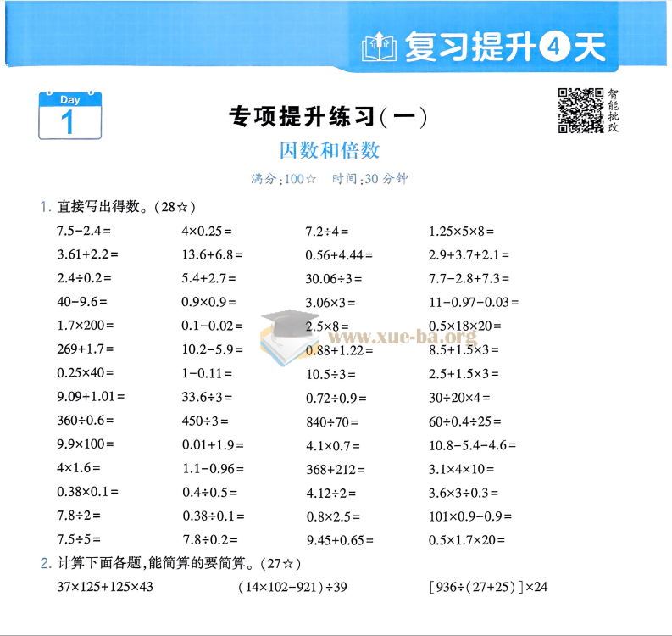Click the problem 7.8÷0.2=

click(x=209, y=539)
